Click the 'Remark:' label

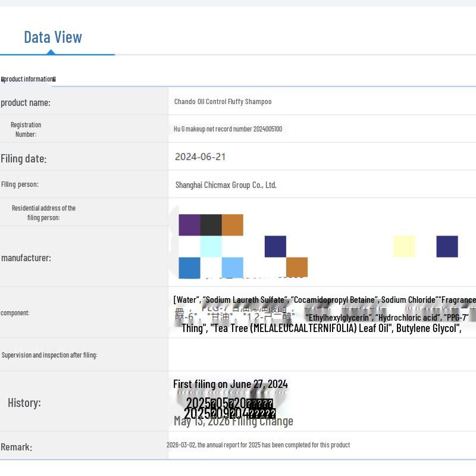pyautogui.click(x=17, y=447)
